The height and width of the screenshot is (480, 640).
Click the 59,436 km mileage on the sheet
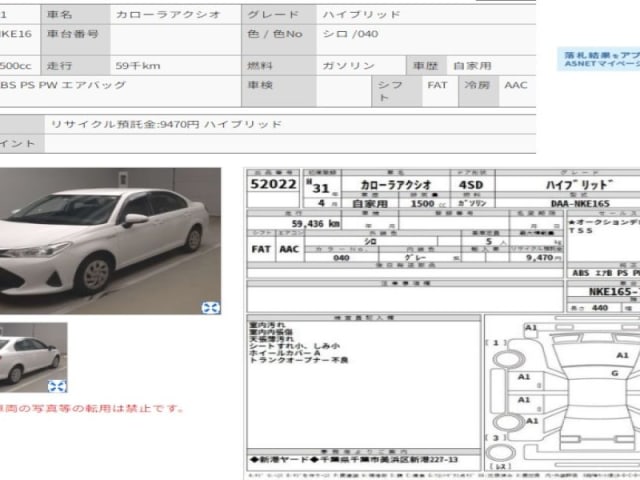click(316, 224)
